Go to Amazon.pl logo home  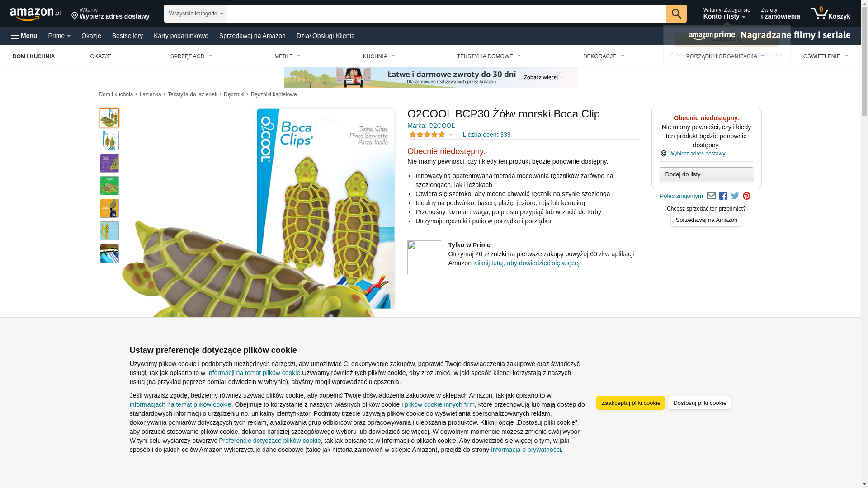coord(35,14)
